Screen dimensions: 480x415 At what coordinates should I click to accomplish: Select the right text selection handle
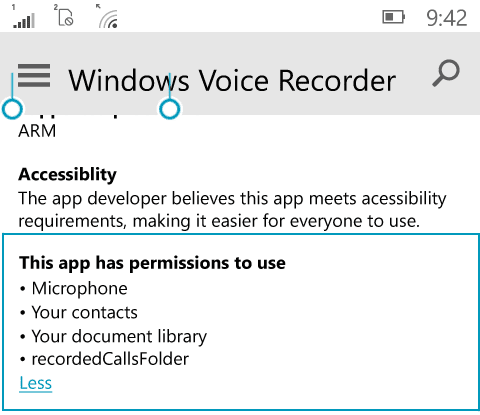[x=170, y=109]
